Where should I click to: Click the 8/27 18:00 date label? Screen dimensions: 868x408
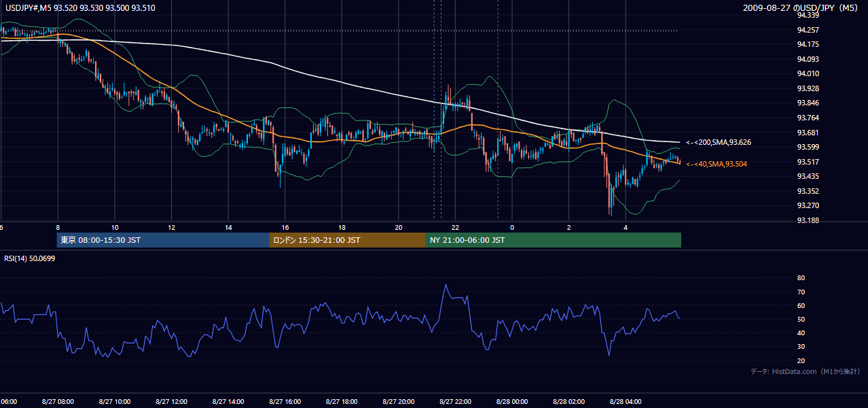(342, 401)
